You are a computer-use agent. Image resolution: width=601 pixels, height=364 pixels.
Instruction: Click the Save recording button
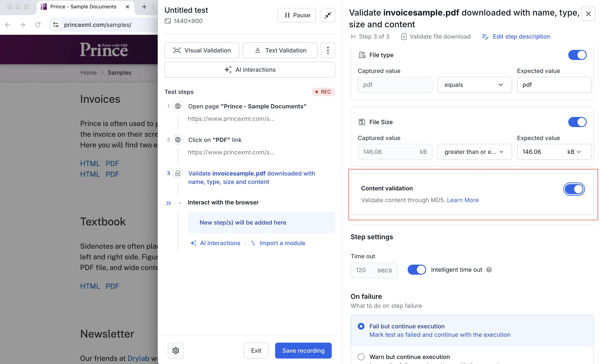[x=303, y=350]
